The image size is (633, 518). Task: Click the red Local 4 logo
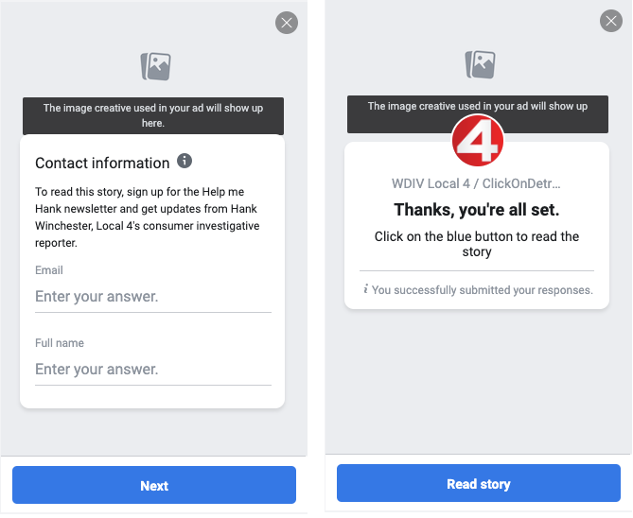point(478,140)
